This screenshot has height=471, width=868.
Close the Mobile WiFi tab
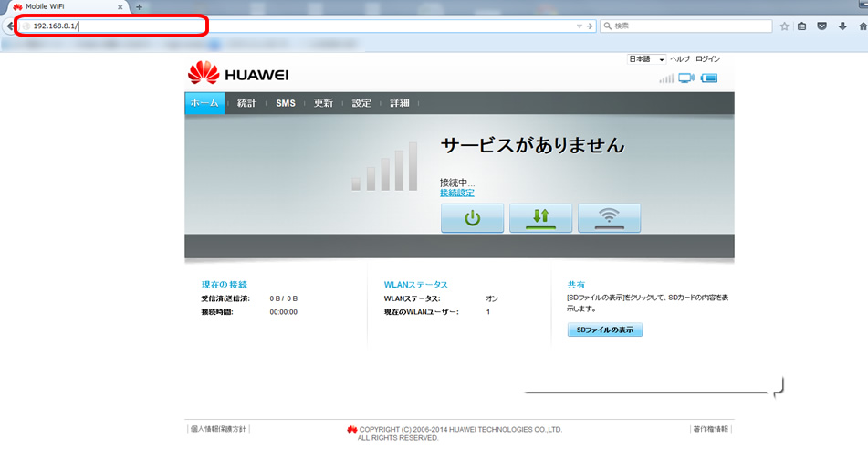point(120,7)
